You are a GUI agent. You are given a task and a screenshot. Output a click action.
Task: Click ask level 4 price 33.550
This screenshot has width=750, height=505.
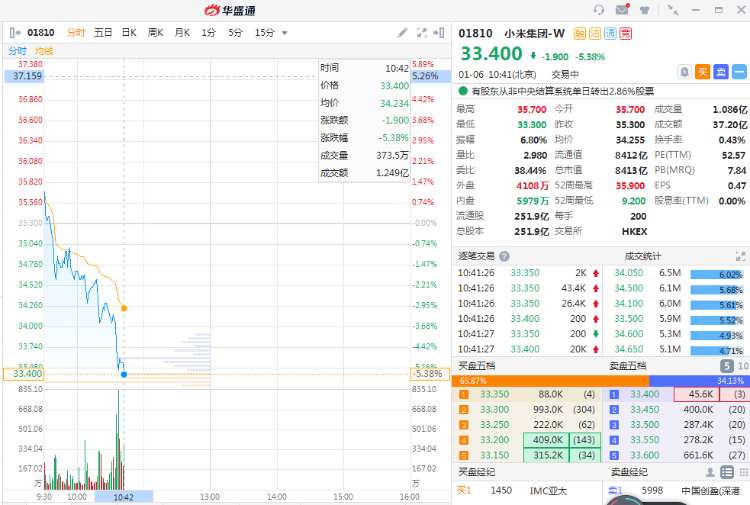(x=645, y=440)
